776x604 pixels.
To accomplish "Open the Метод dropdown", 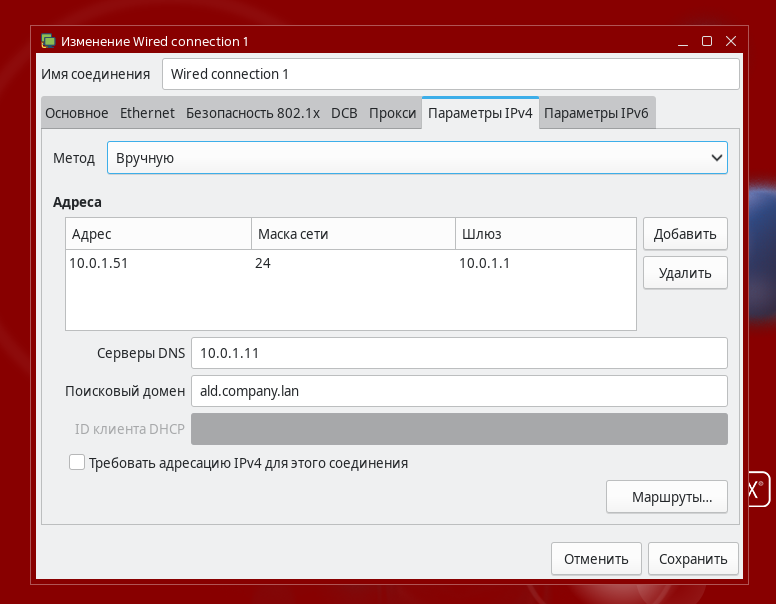I will click(x=417, y=158).
